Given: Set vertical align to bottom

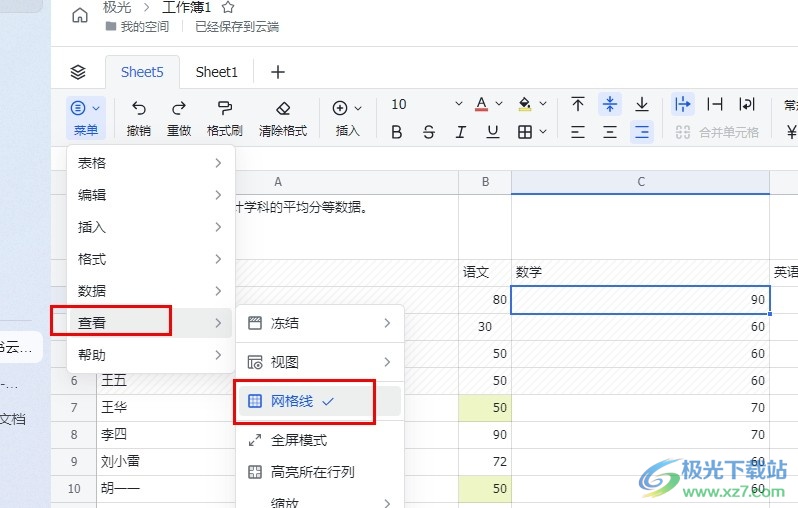Looking at the screenshot, I should coord(642,104).
